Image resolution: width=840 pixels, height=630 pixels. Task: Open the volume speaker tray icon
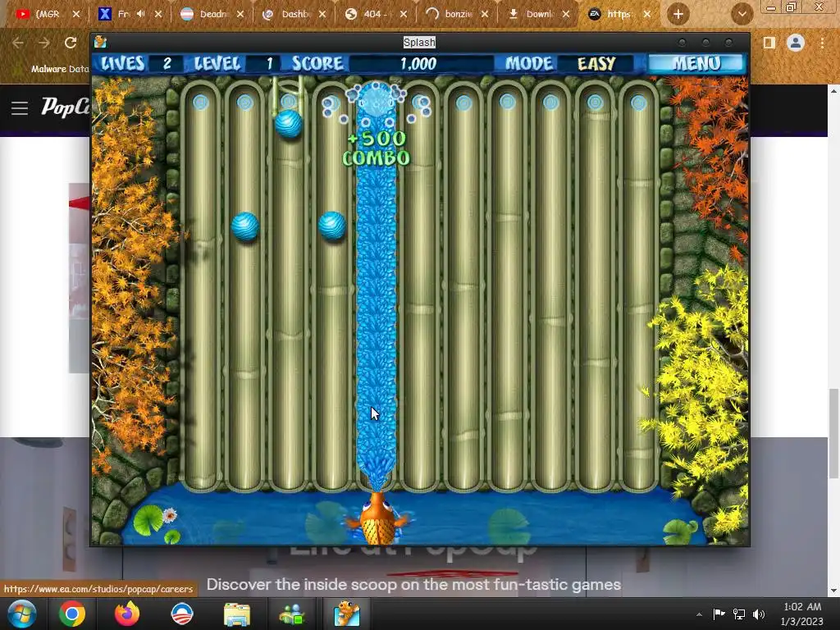[759, 614]
